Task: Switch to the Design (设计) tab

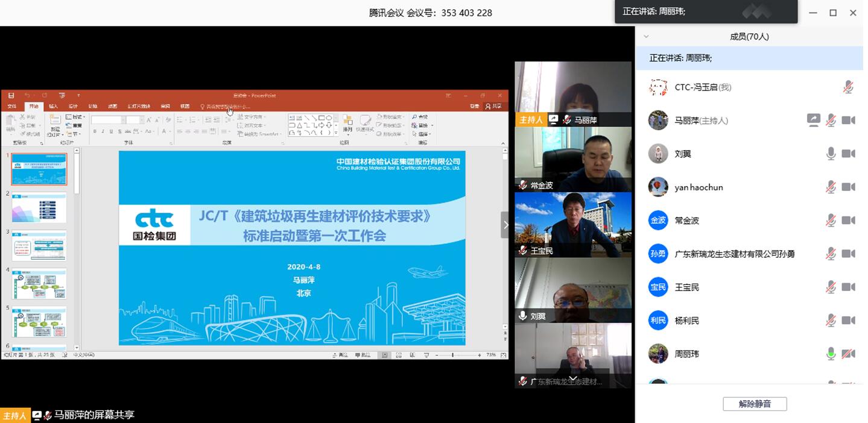Action: tap(73, 107)
